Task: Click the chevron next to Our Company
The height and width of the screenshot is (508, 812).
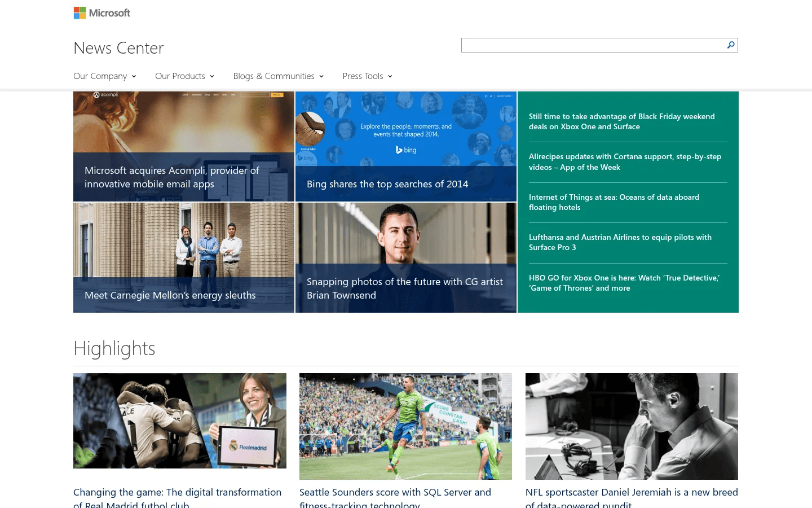Action: pyautogui.click(x=134, y=77)
